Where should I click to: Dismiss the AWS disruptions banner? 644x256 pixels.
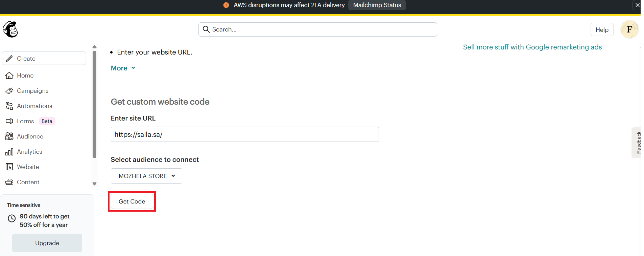tap(637, 5)
